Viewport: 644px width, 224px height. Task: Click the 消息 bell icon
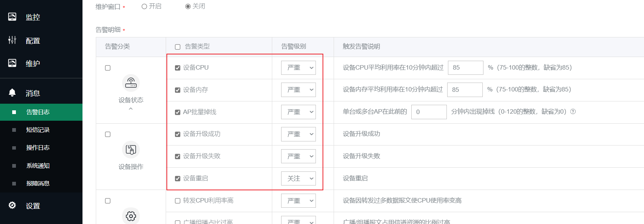tap(12, 93)
